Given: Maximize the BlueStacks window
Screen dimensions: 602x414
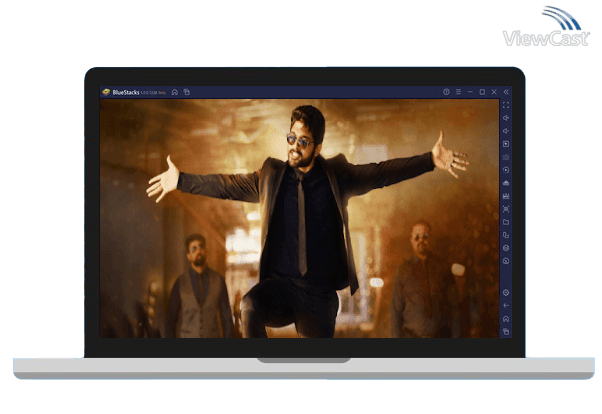Looking at the screenshot, I should 482,92.
